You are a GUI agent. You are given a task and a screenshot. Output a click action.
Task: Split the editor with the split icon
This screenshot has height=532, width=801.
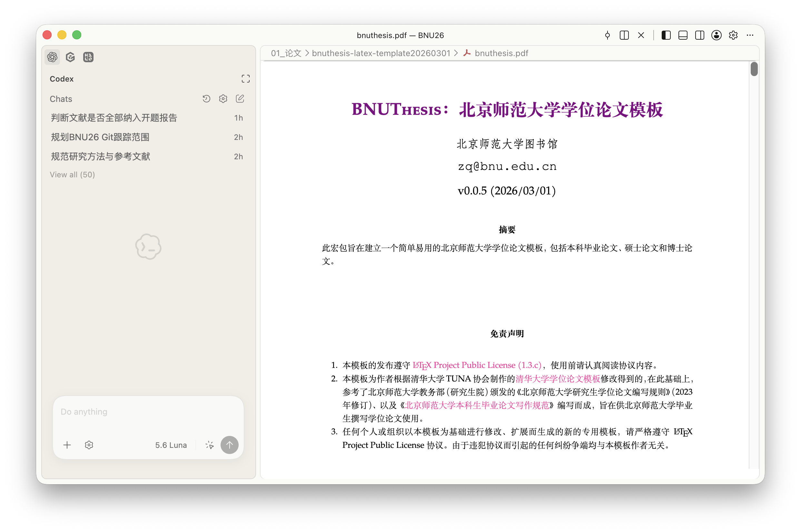click(x=624, y=35)
